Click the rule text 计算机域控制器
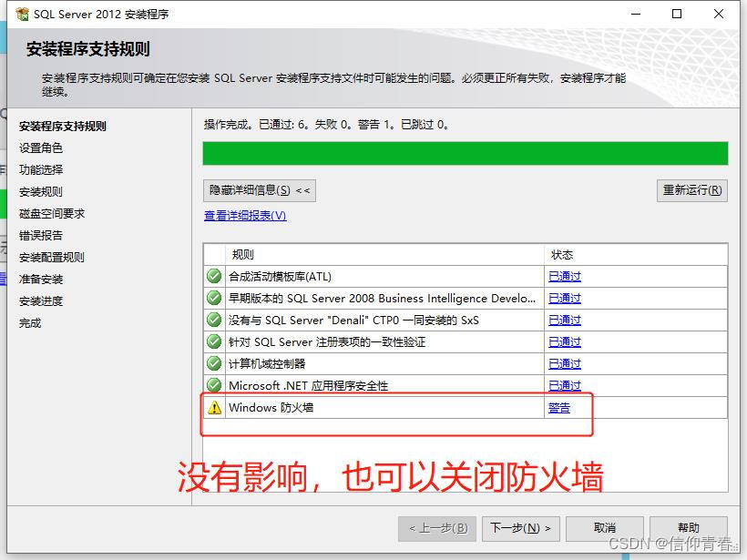Viewport: 747px width, 560px height. pyautogui.click(x=267, y=364)
